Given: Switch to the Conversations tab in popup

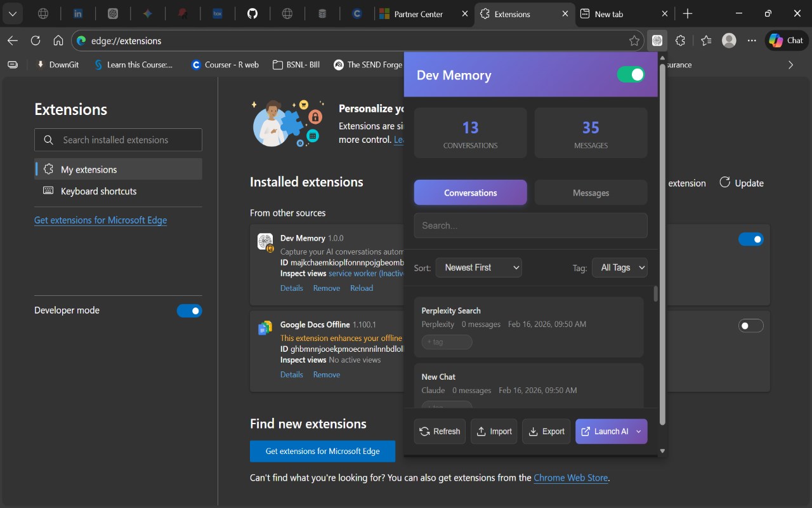Looking at the screenshot, I should click(x=471, y=192).
